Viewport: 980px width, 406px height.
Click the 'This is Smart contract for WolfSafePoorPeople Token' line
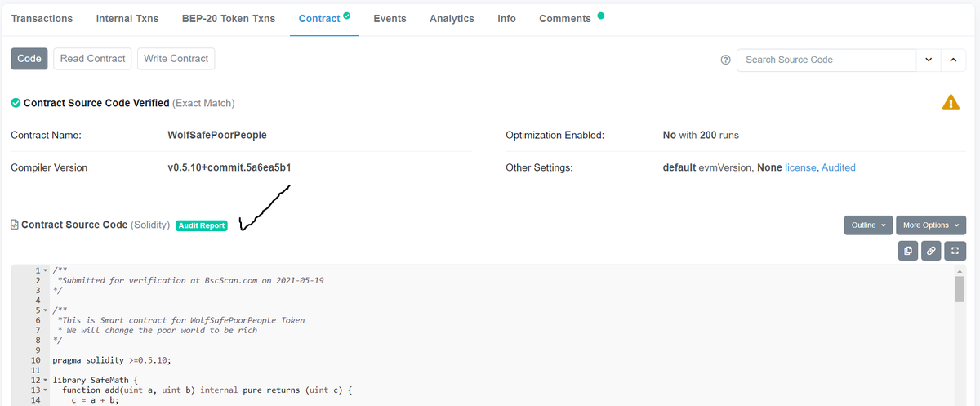click(x=180, y=320)
